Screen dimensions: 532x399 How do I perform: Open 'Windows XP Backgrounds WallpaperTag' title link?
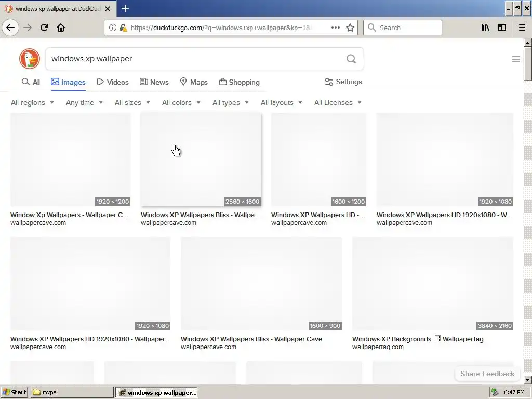(418, 339)
